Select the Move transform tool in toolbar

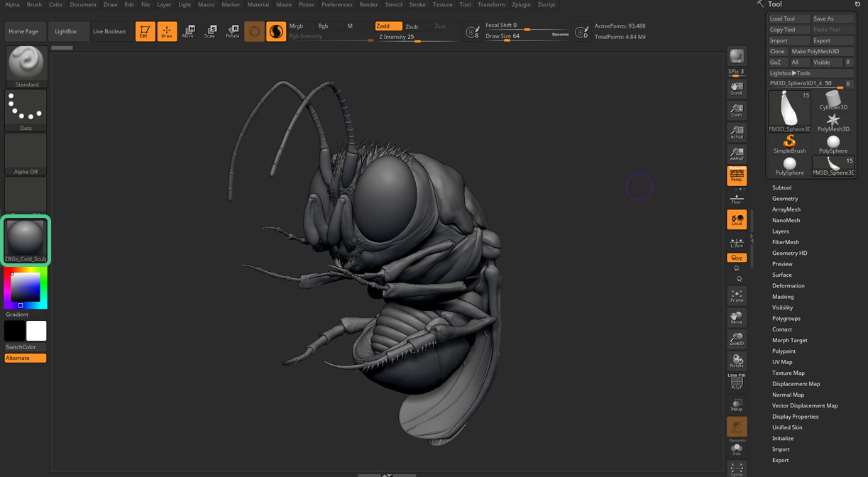(x=188, y=31)
